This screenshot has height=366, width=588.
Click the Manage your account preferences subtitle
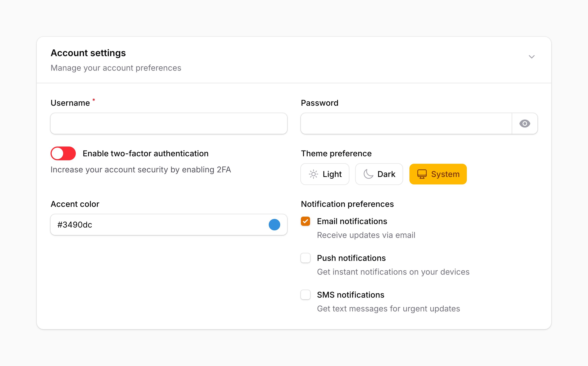click(x=116, y=68)
